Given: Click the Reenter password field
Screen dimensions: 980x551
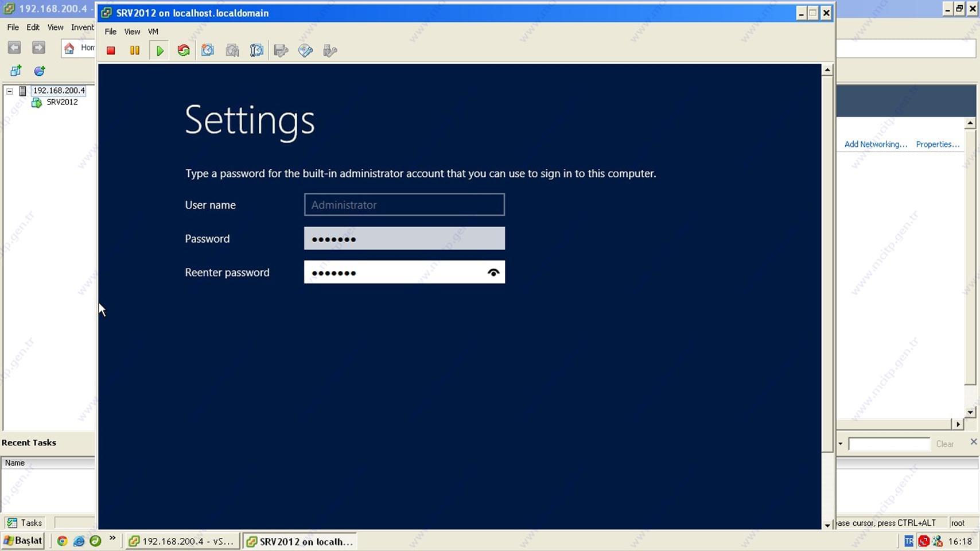Looking at the screenshot, I should [405, 272].
